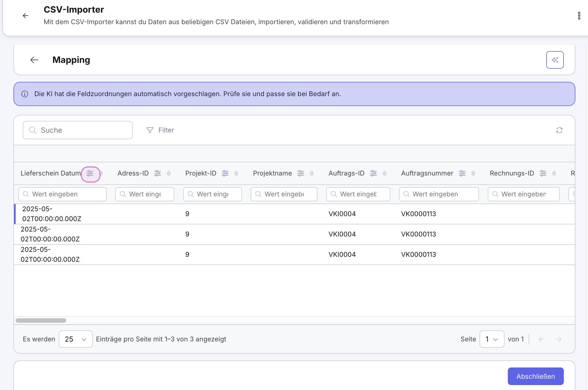Toggle sort arrows on Auftragsnummer column
The height and width of the screenshot is (390, 588).
tap(473, 173)
